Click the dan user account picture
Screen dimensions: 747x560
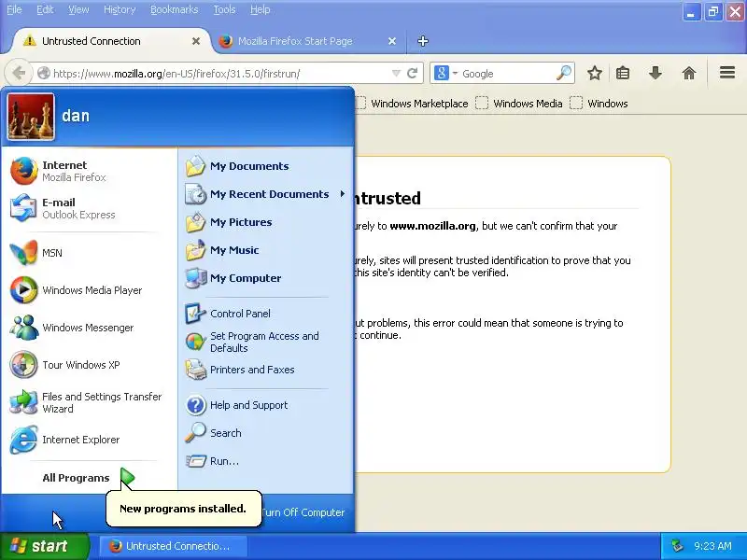tap(31, 117)
